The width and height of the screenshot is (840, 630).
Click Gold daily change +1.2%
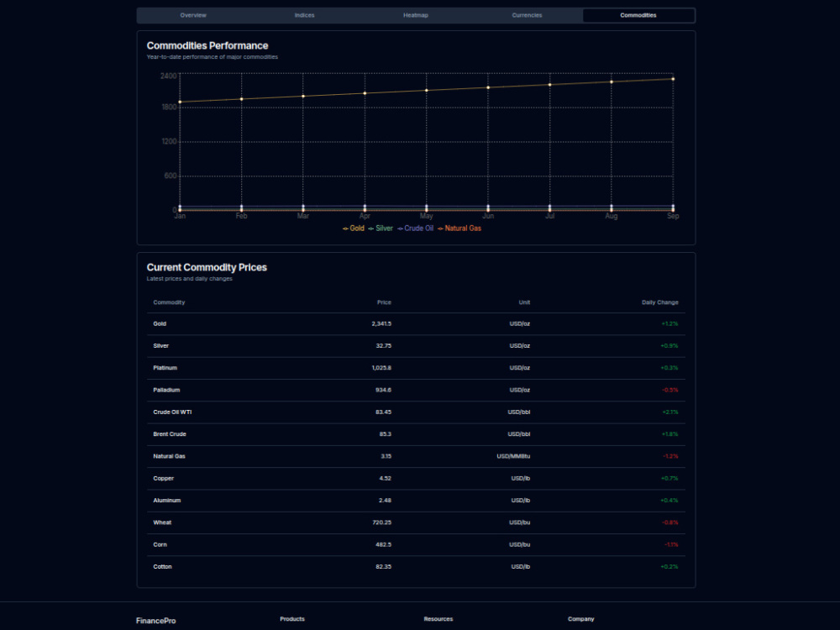669,324
